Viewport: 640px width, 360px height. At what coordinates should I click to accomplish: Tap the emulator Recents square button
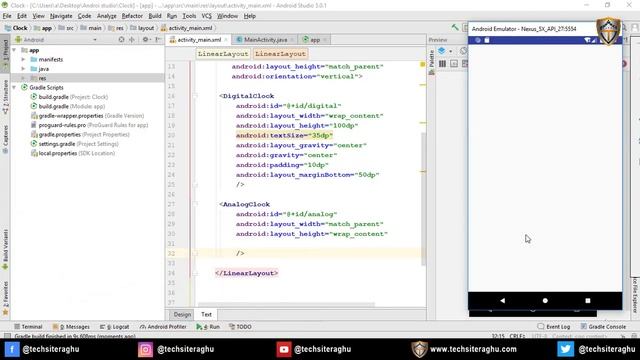588,300
